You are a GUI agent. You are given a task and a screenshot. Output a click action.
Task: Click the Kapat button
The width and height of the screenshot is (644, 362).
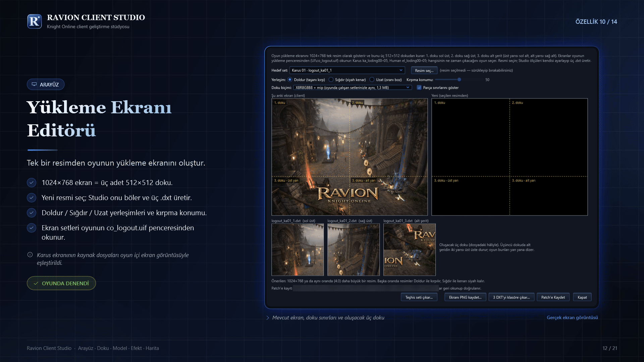[x=582, y=297]
